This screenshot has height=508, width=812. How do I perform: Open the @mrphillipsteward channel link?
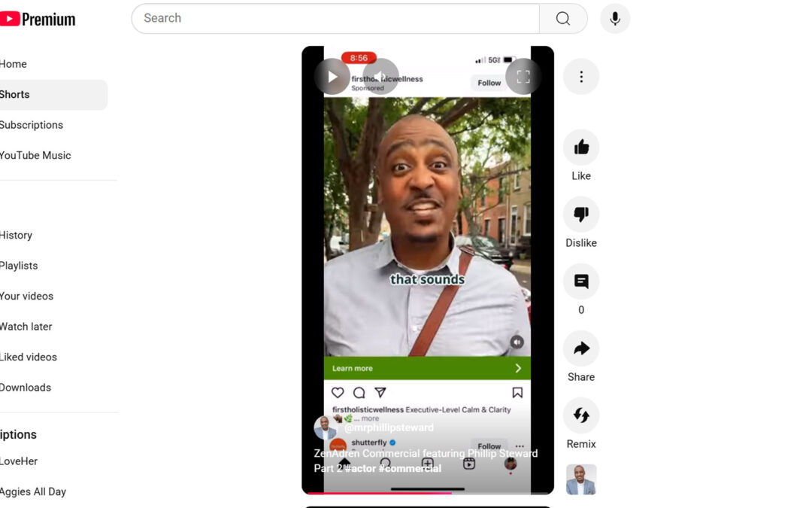[389, 427]
